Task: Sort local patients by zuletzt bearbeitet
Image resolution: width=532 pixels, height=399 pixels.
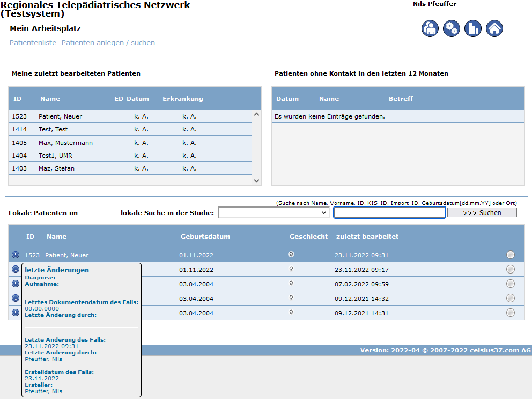Action: [x=367, y=237]
